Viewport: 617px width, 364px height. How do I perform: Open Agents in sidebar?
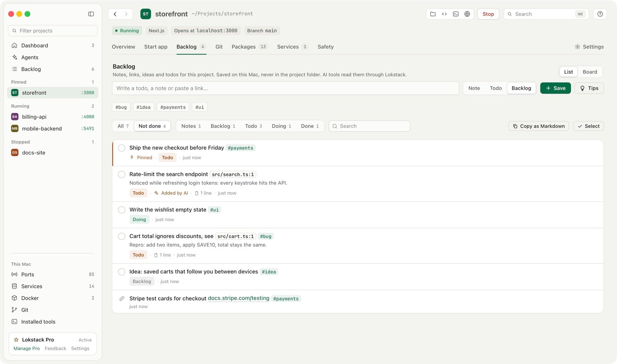coord(52,57)
